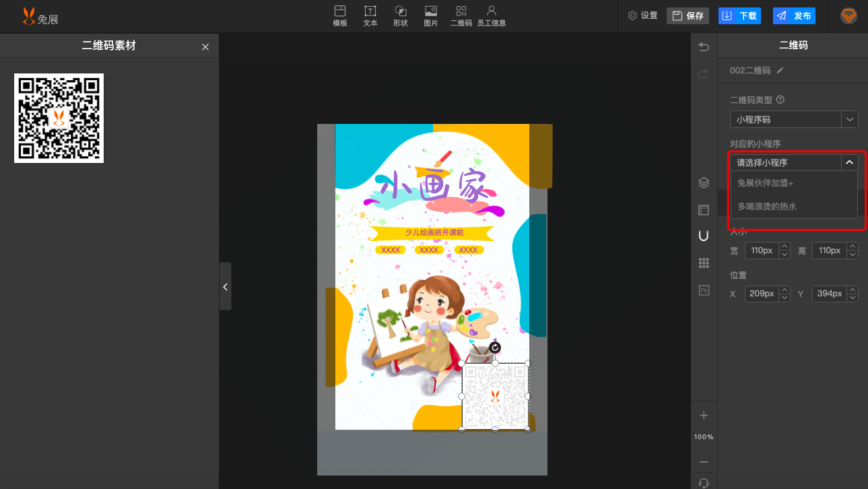Image resolution: width=868 pixels, height=489 pixels.
Task: Toggle the grid dots icon
Action: pyautogui.click(x=704, y=263)
